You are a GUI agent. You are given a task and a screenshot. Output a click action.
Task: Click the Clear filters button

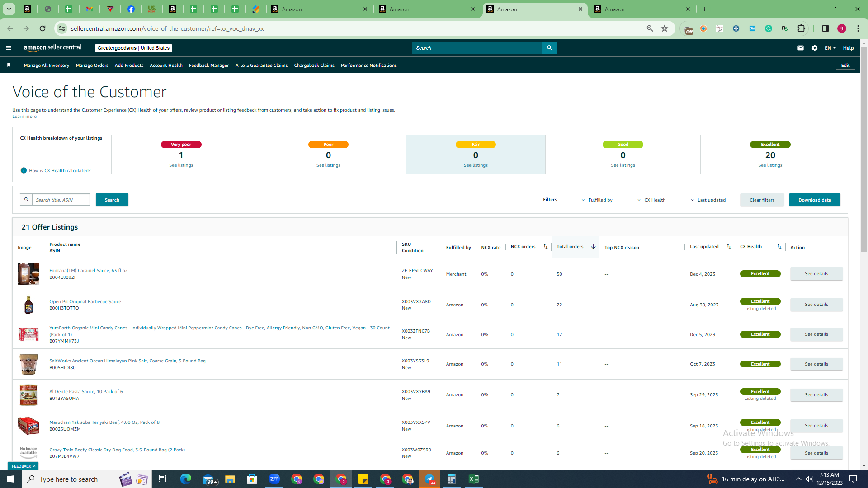(762, 200)
